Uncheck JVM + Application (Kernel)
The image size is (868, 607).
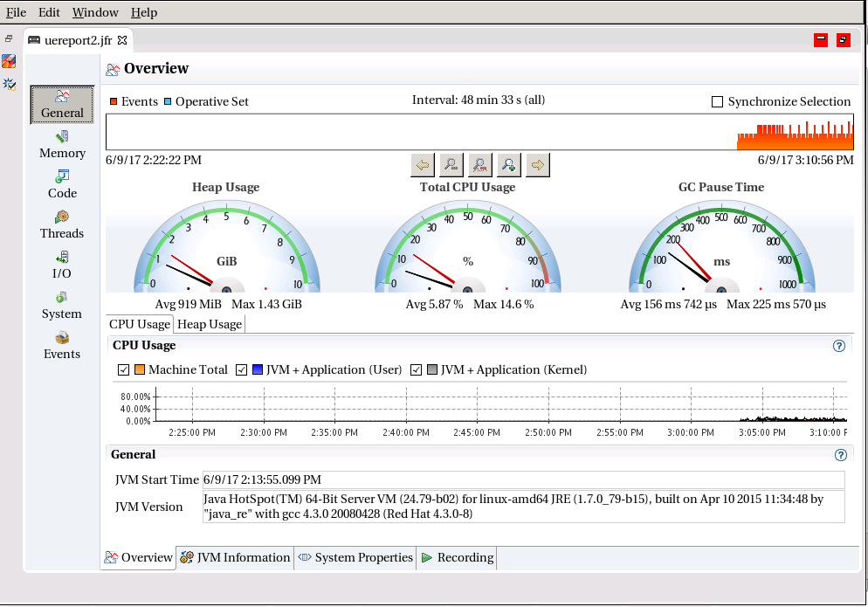(417, 369)
